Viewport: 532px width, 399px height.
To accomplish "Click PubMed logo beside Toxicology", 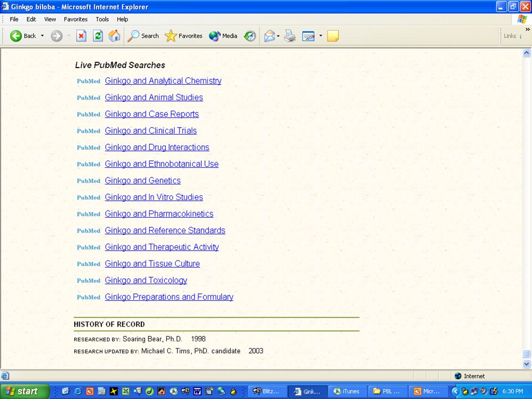I will point(89,280).
